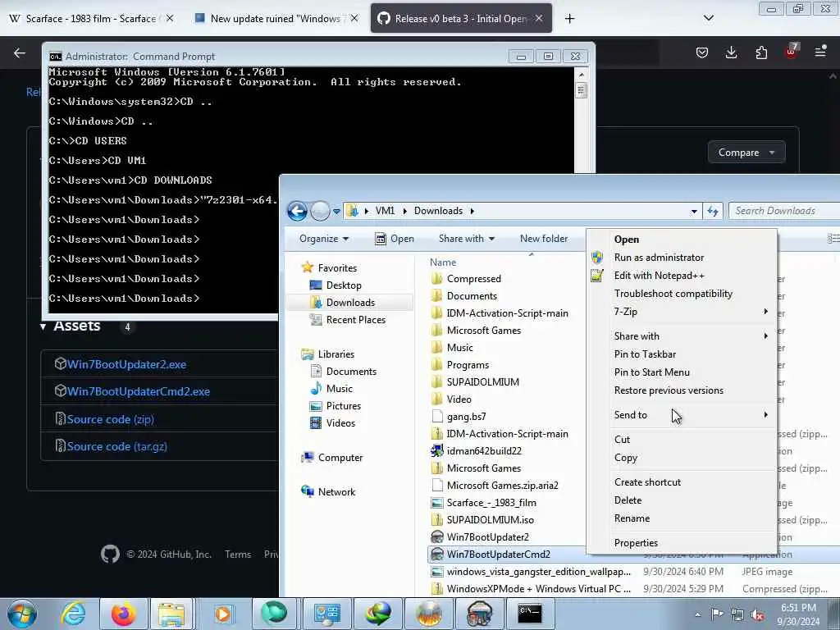Download Win7BootUpdater2.exe asset link
Image resolution: width=840 pixels, height=630 pixels.
pos(127,364)
